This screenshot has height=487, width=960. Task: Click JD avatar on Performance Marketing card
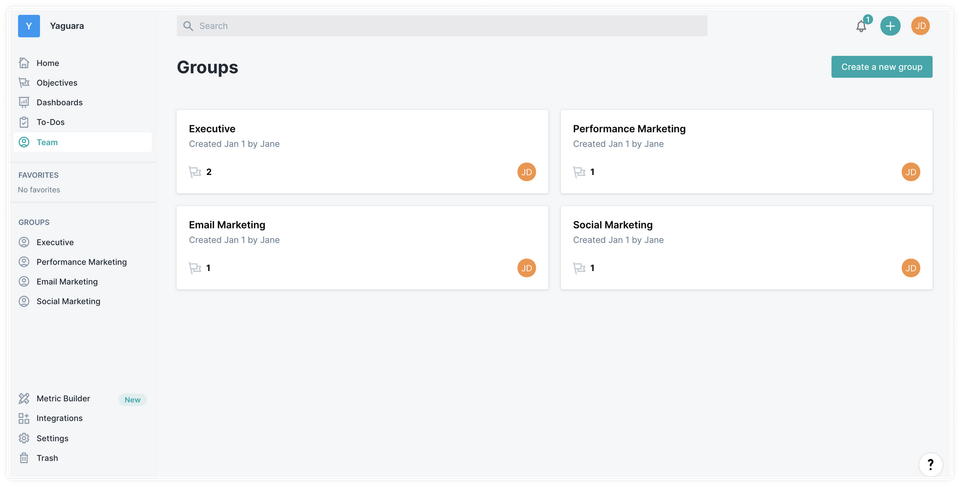tap(910, 172)
